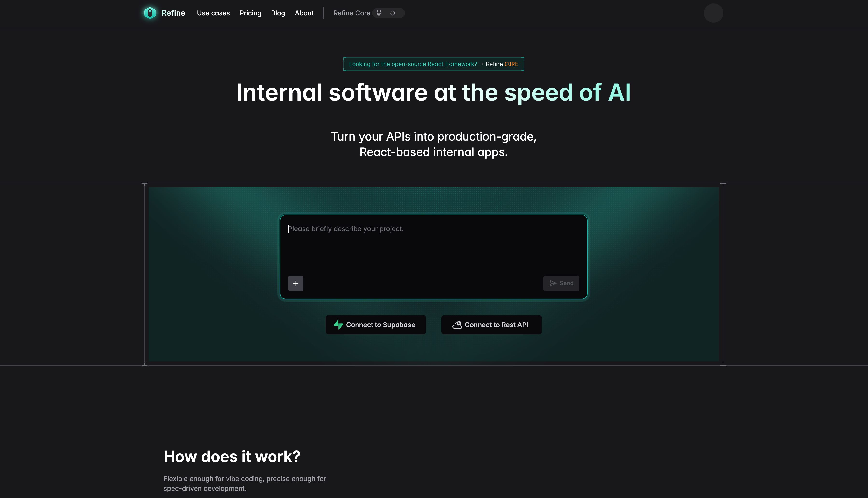Screen dimensions: 868x498
Task: Choose Connect to Rest API
Action: tap(491, 325)
